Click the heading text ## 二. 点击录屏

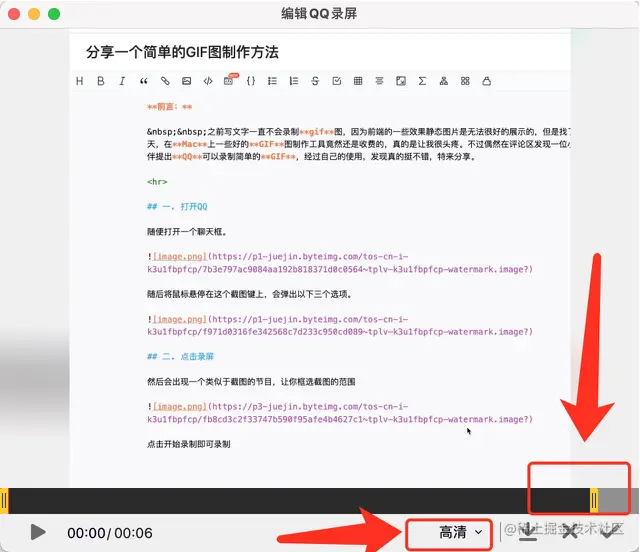[x=180, y=356]
